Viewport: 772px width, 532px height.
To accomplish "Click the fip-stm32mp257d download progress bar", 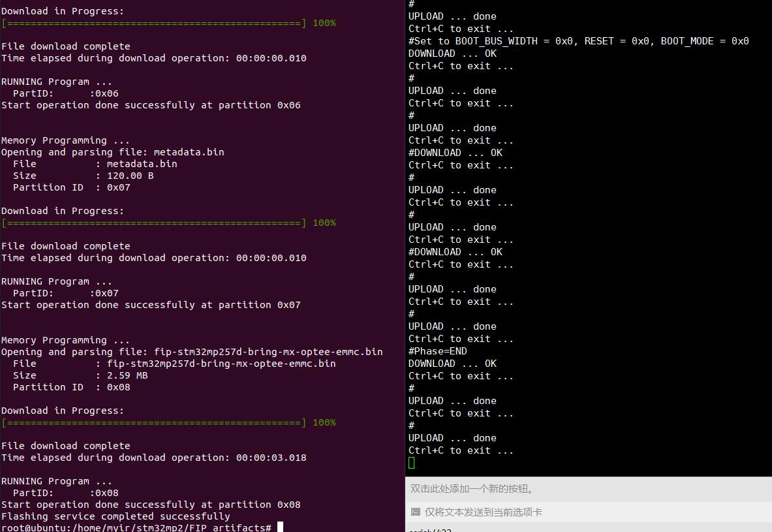I will (x=154, y=422).
